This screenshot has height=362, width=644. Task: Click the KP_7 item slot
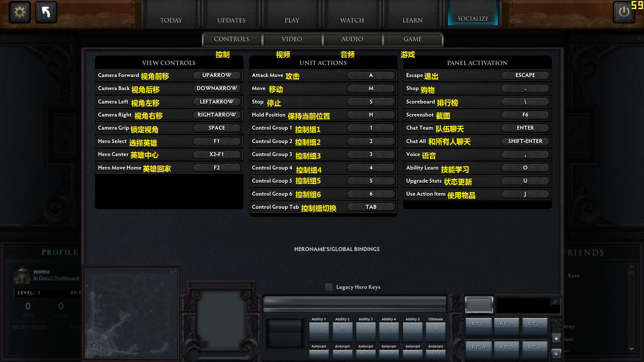click(478, 326)
